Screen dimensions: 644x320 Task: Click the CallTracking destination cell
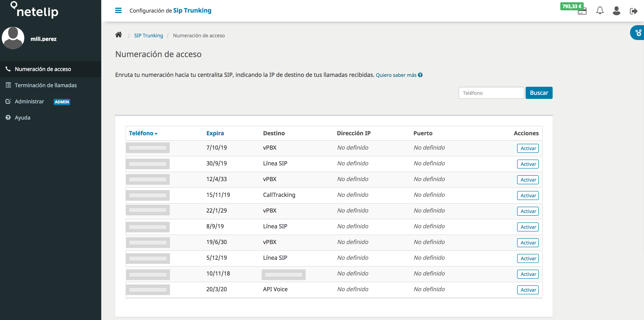coord(279,195)
